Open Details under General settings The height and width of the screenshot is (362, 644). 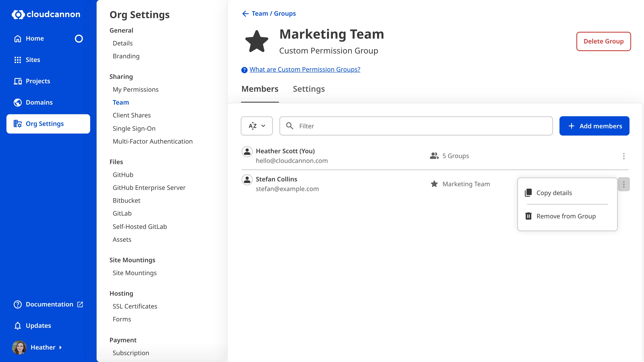click(x=123, y=43)
